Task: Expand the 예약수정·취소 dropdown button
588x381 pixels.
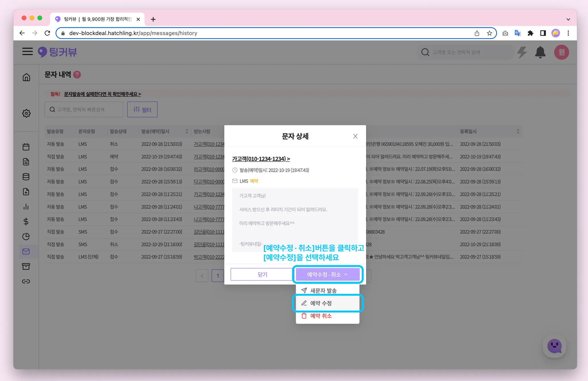Action: tap(327, 275)
